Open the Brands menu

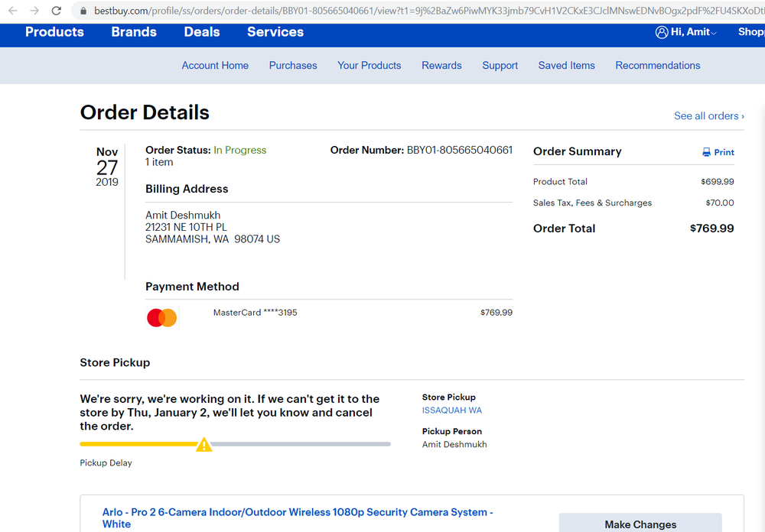pyautogui.click(x=134, y=32)
